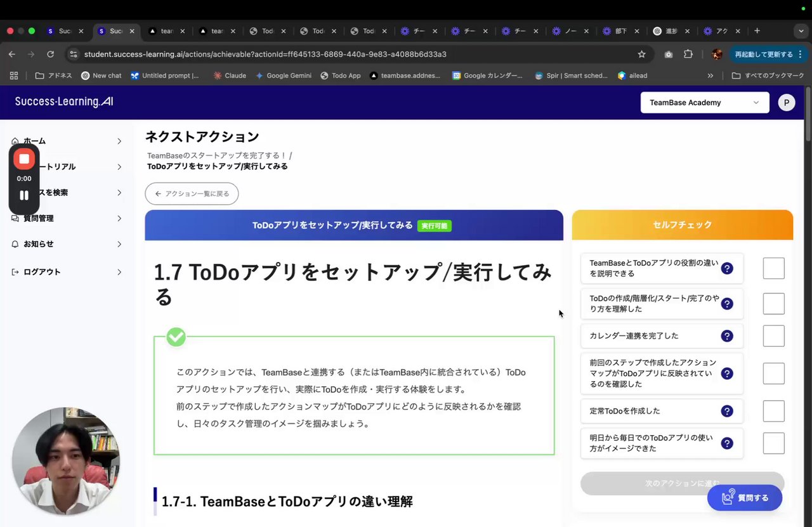Bookmark this page with the star icon
Screen dimensions: 812x527
pos(641,55)
